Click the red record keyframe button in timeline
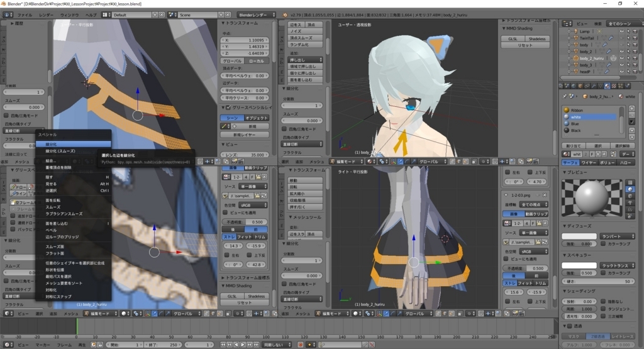 pos(300,345)
